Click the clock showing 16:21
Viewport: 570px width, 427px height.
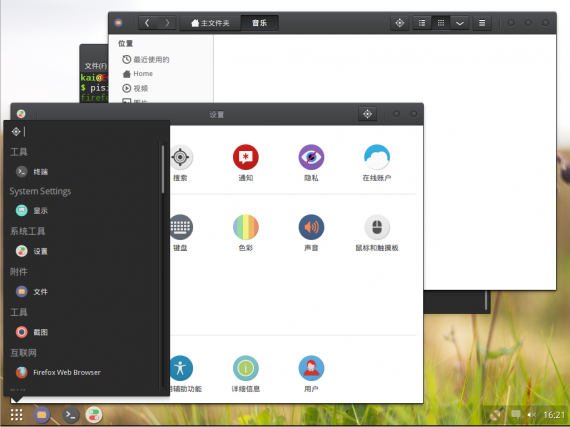[x=554, y=415]
